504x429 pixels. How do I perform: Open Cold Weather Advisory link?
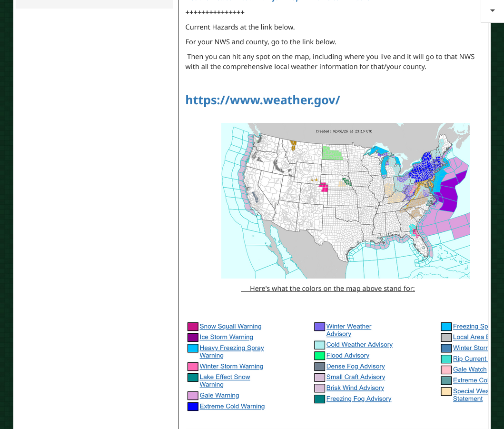pyautogui.click(x=359, y=344)
